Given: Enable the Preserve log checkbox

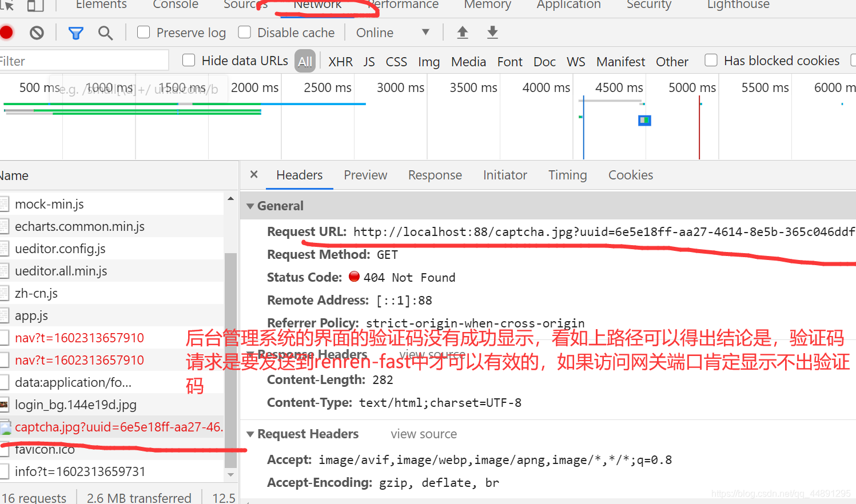Looking at the screenshot, I should [x=144, y=32].
